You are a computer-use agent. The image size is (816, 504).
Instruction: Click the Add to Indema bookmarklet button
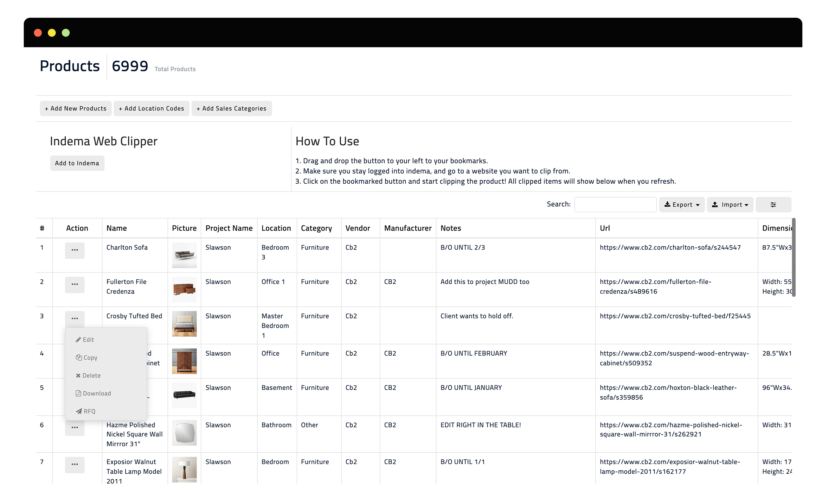(x=77, y=163)
